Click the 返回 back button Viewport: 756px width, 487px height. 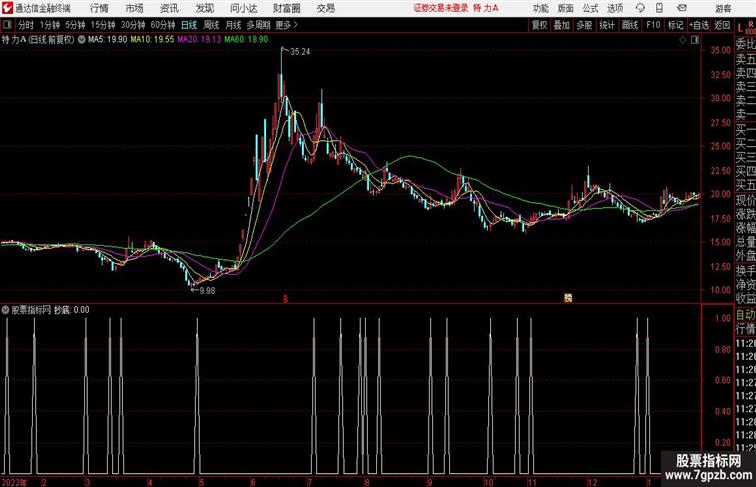coord(722,25)
